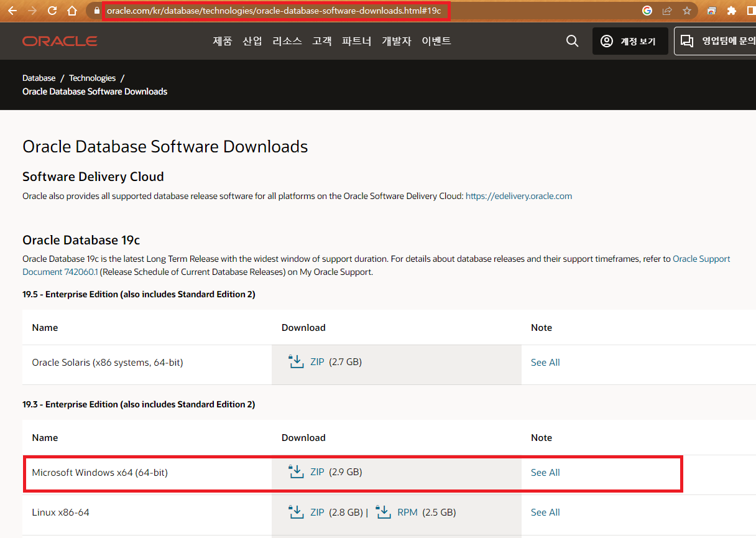Open the Database breadcrumb link

click(x=39, y=78)
